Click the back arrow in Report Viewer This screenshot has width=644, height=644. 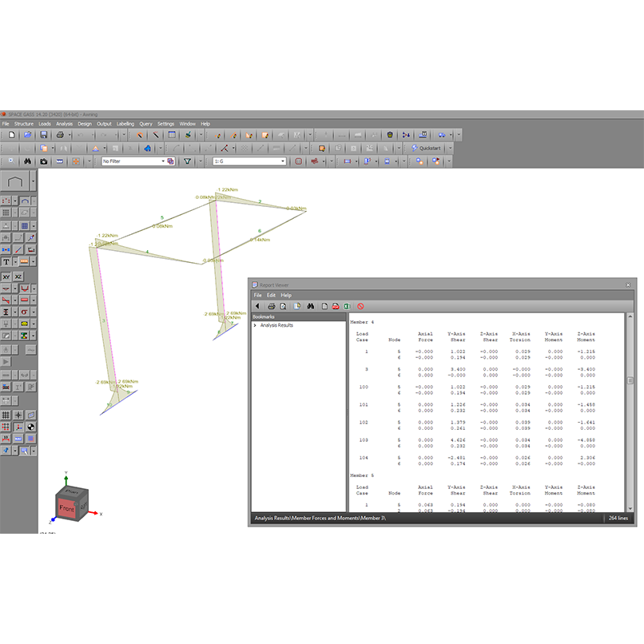[x=257, y=306]
